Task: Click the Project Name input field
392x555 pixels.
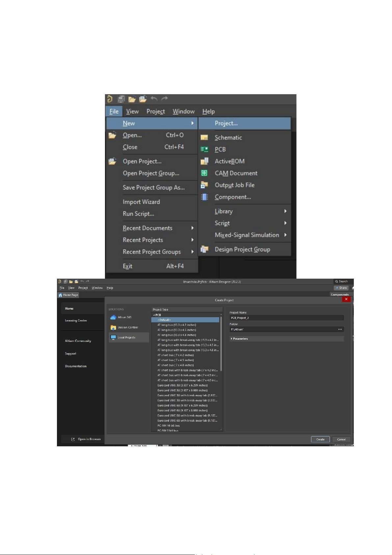Action: pyautogui.click(x=286, y=318)
